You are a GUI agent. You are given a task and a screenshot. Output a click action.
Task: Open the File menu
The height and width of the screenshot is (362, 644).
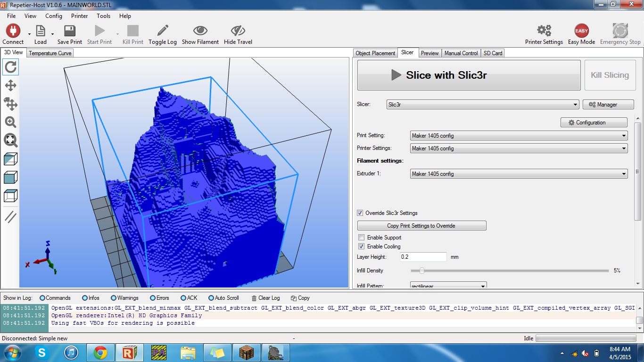click(x=11, y=16)
